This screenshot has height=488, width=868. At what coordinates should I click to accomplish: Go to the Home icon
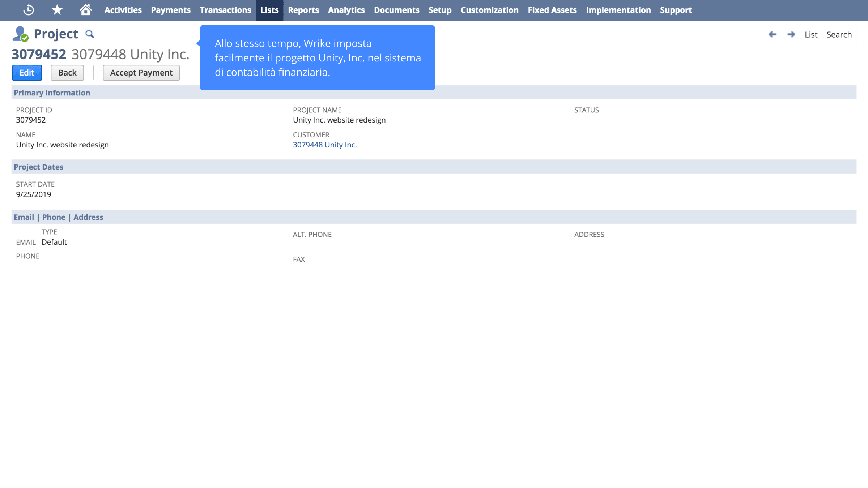pos(86,10)
